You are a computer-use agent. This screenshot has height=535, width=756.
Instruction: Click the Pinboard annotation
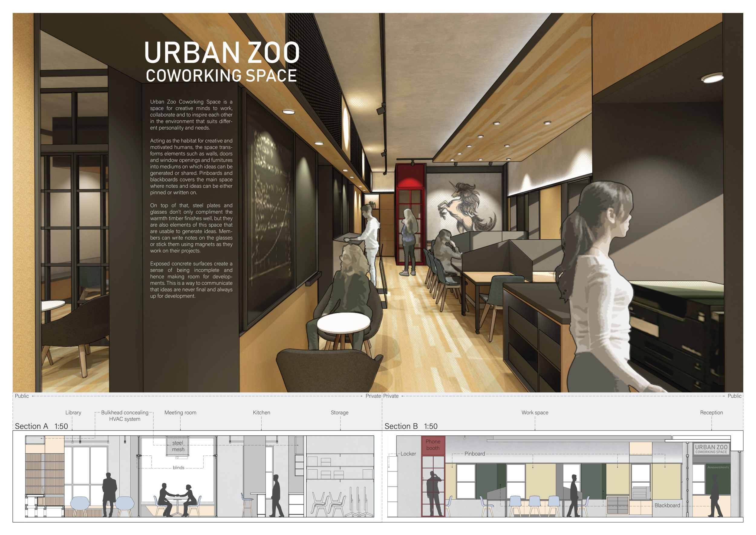pos(474,454)
